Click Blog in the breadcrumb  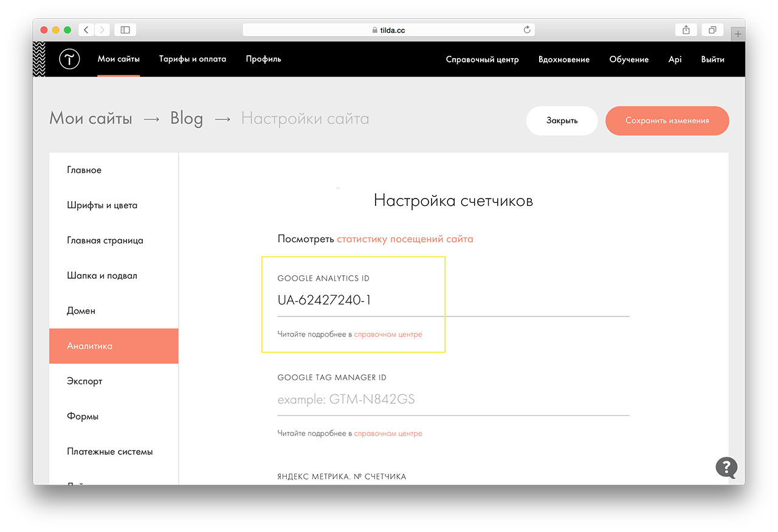pyautogui.click(x=187, y=118)
